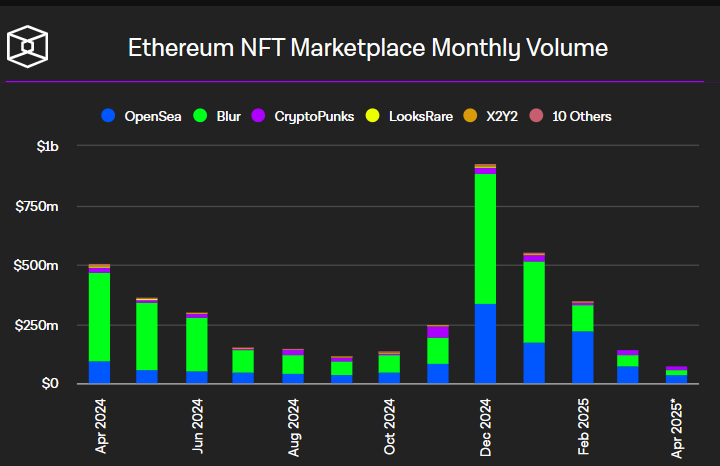Image resolution: width=720 pixels, height=466 pixels.
Task: Click the $500m y-axis label
Action: coord(39,266)
